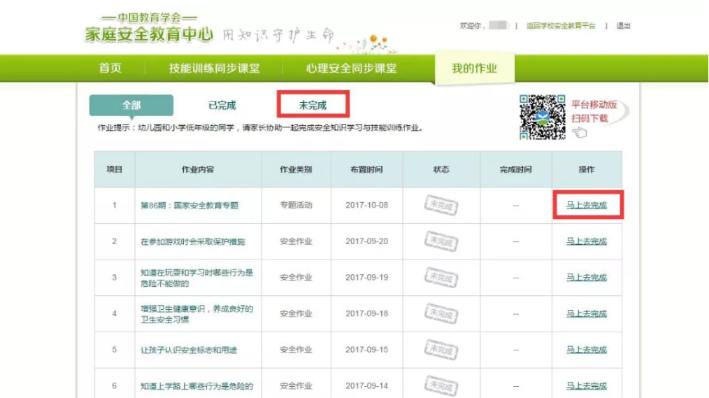Click the 作业类别 column header

pyautogui.click(x=296, y=170)
